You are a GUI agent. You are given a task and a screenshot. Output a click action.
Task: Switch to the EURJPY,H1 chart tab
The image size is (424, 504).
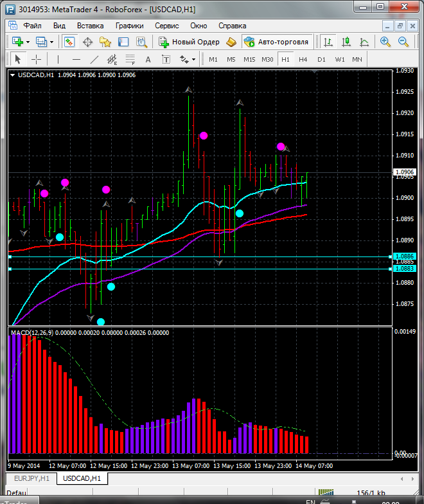point(31,478)
